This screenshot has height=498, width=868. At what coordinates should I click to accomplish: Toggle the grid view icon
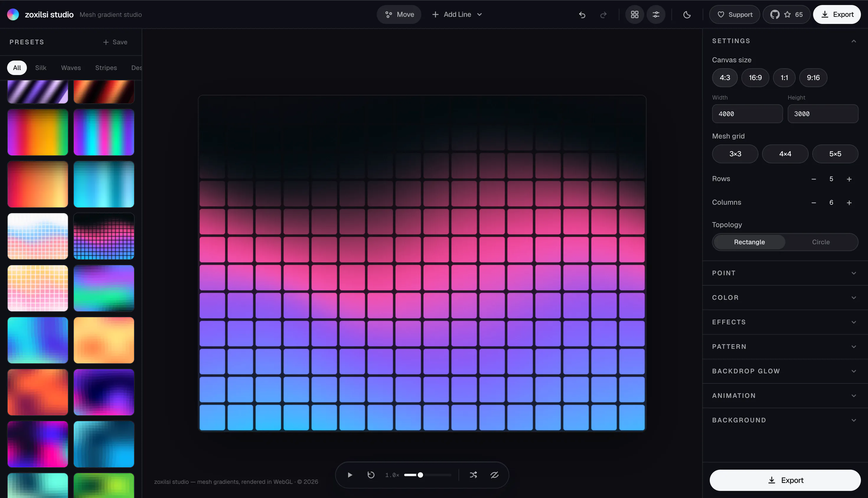634,15
